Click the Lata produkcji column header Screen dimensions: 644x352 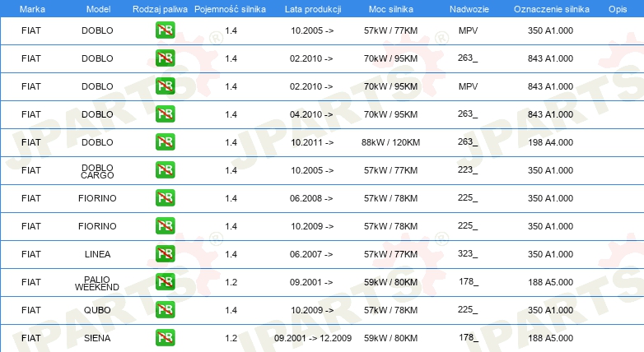(313, 9)
